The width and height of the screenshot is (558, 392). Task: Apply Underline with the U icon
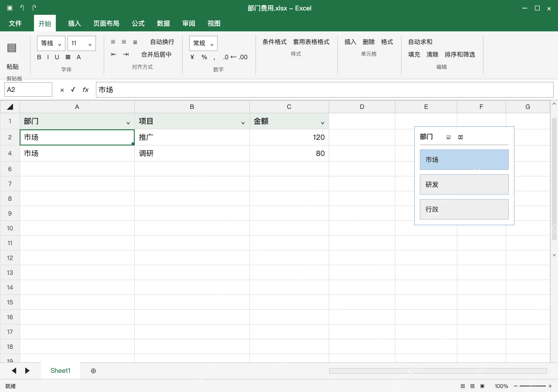point(57,57)
